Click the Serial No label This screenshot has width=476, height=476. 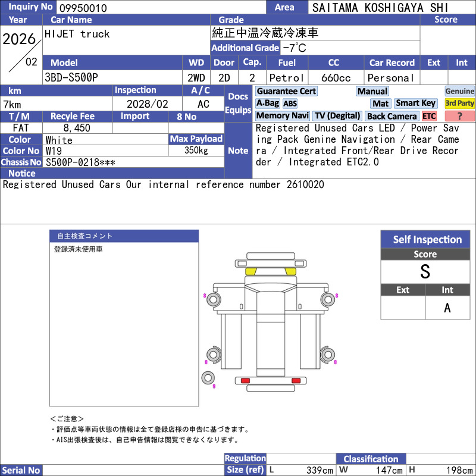click(21, 470)
